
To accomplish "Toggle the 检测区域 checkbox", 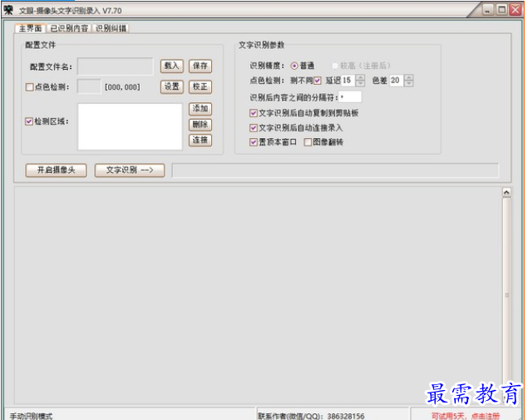I will pyautogui.click(x=29, y=121).
